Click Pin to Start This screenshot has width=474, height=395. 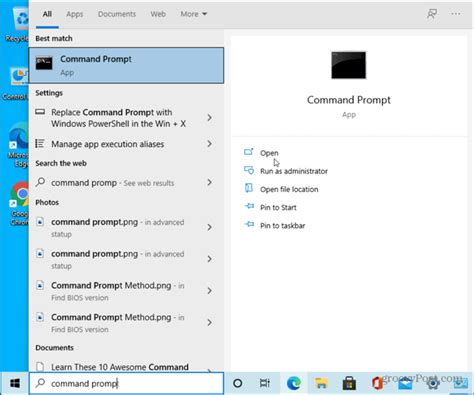[278, 207]
